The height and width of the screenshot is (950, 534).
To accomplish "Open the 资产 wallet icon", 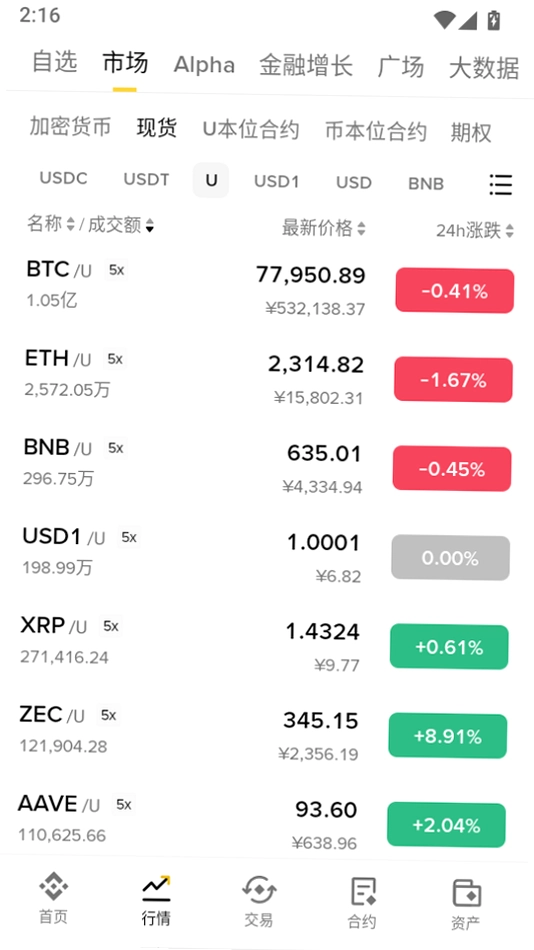I will 466,893.
